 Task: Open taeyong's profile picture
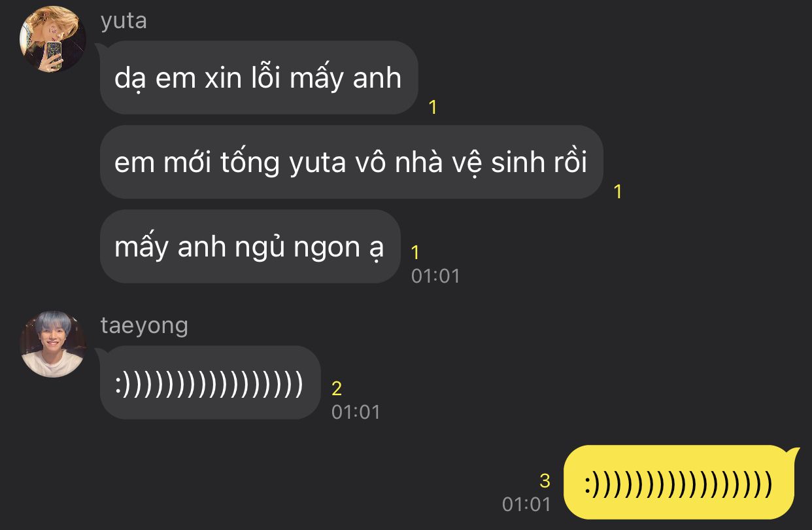pos(53,344)
